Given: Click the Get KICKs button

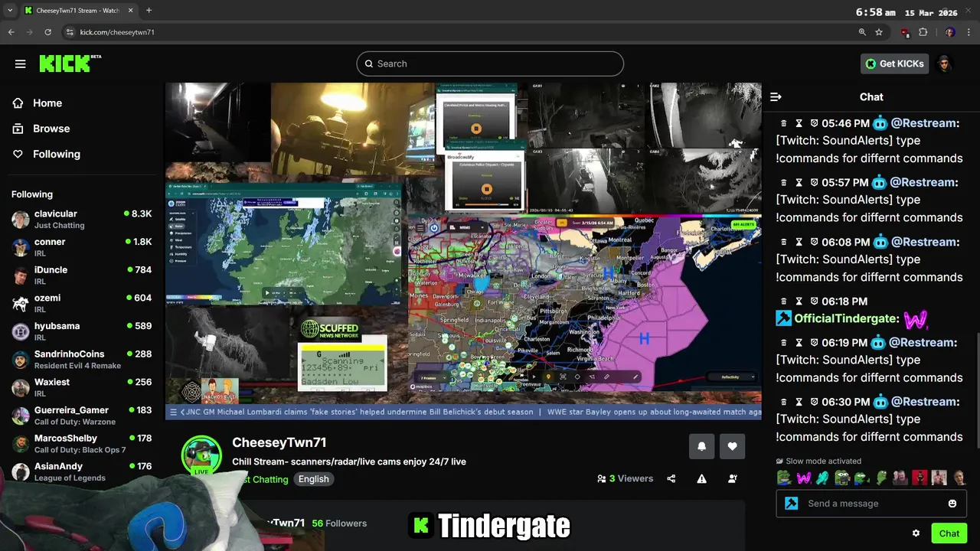Looking at the screenshot, I should click(894, 64).
